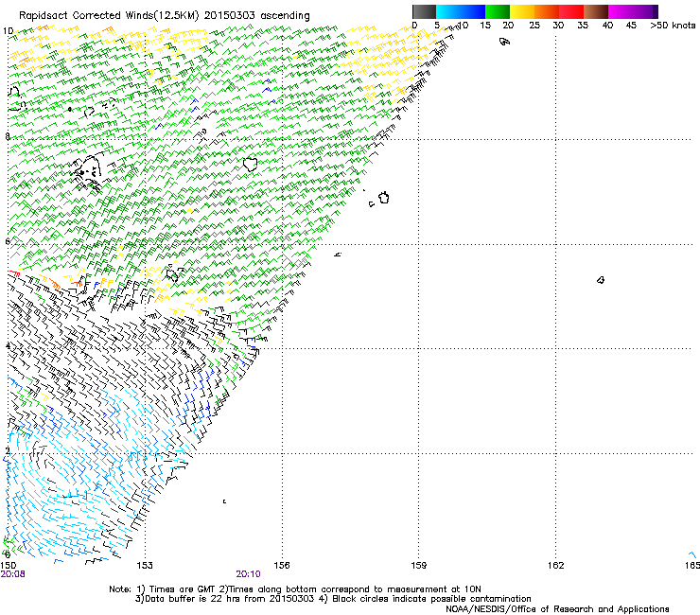The height and width of the screenshot is (615, 700).
Task: Click the island outline near 155E, 7.5N
Action: click(251, 164)
